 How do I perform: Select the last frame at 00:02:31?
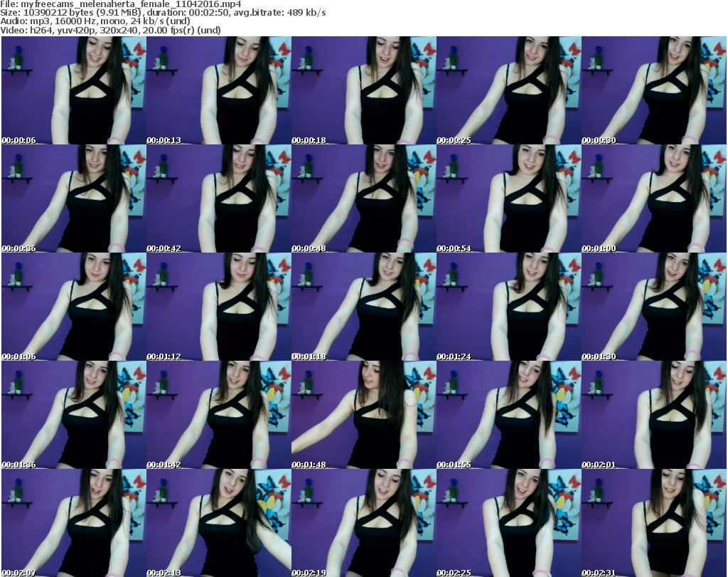[x=654, y=523]
